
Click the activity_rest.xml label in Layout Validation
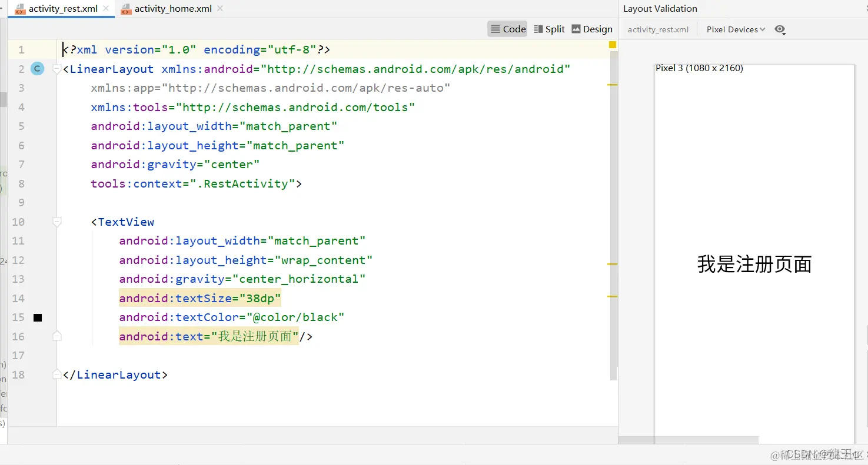pyautogui.click(x=658, y=29)
